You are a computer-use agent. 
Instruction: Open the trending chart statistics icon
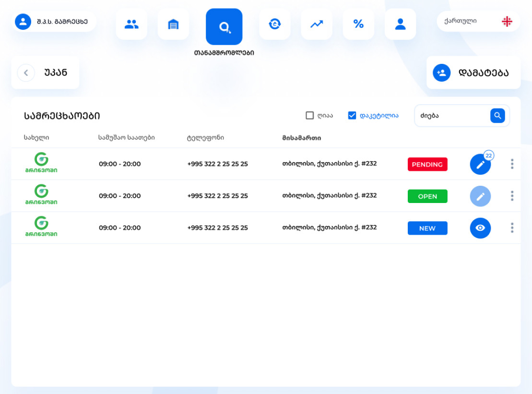pyautogui.click(x=317, y=24)
